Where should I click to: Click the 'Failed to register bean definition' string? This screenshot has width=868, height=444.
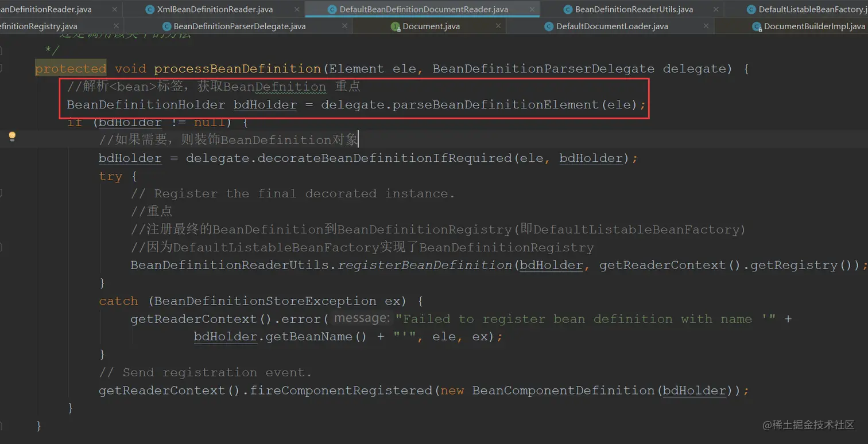click(586, 318)
